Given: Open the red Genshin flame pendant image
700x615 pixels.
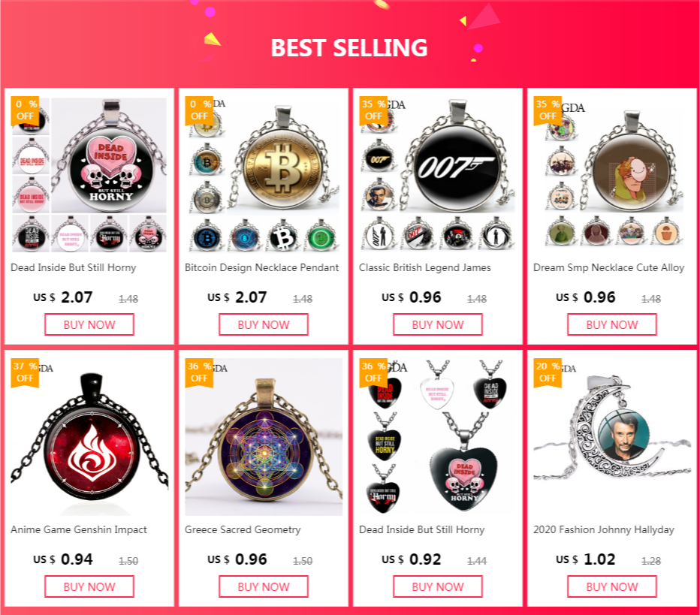Looking at the screenshot, I should 89,437.
